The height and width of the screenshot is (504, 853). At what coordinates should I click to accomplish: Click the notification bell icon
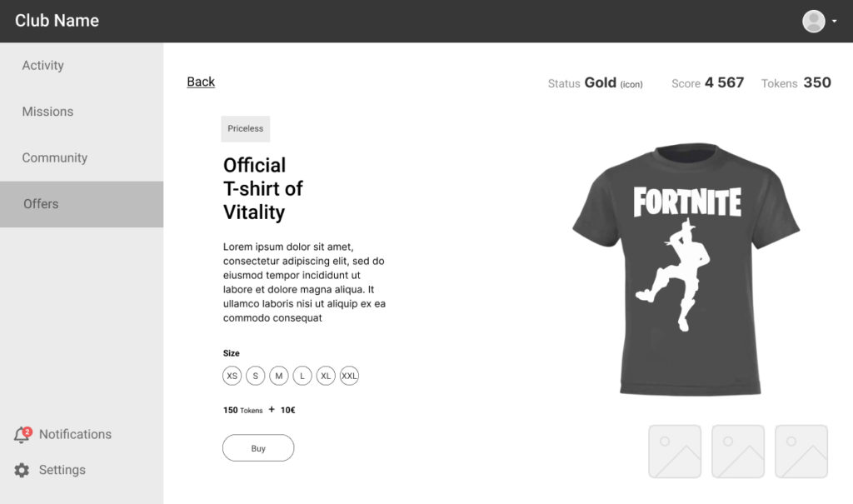22,434
